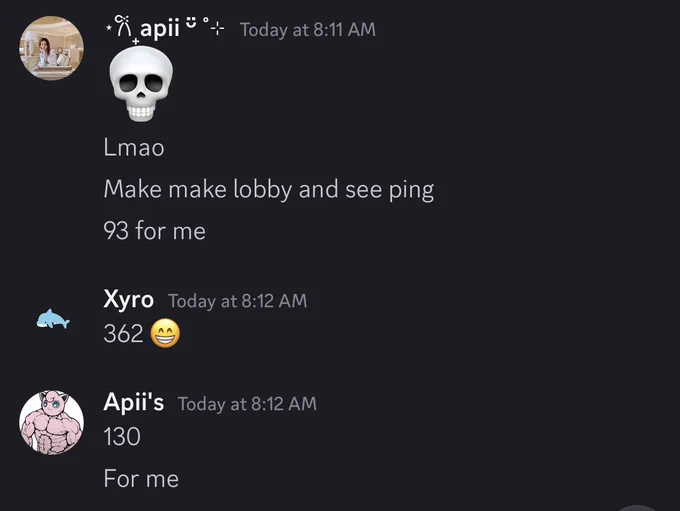This screenshot has width=680, height=511.
Task: Select the Lmao message
Action: 134,147
